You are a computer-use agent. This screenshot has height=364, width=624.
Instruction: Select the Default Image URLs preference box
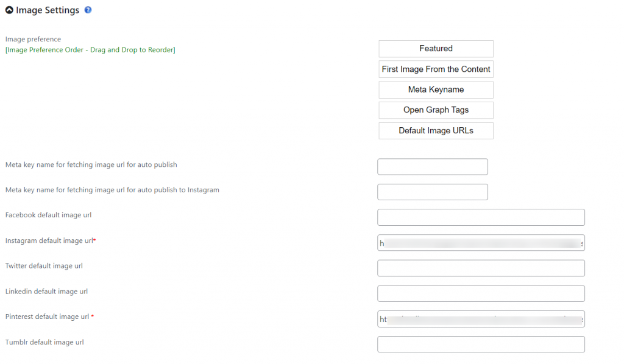(436, 130)
